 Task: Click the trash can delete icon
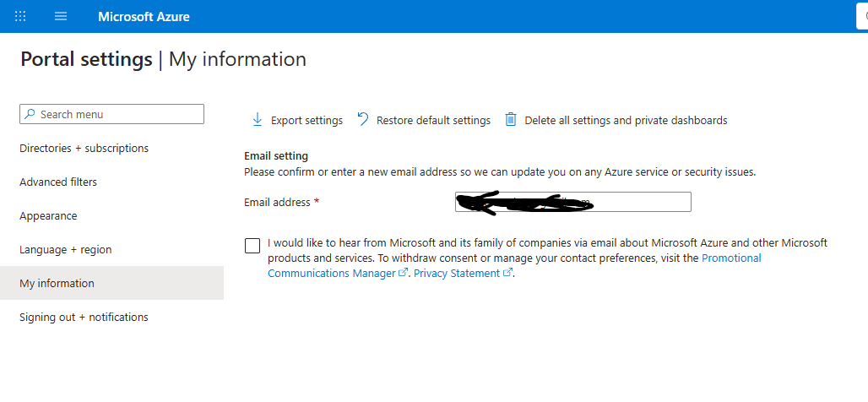coord(511,119)
